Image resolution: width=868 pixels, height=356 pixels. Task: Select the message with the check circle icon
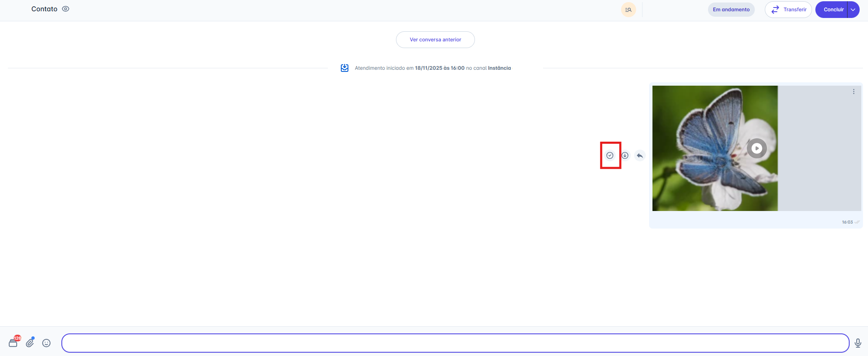click(x=610, y=155)
